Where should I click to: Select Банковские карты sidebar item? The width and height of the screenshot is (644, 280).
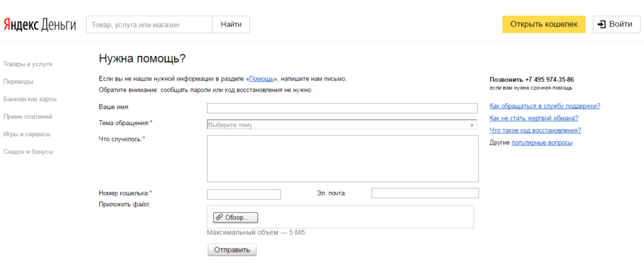click(30, 99)
